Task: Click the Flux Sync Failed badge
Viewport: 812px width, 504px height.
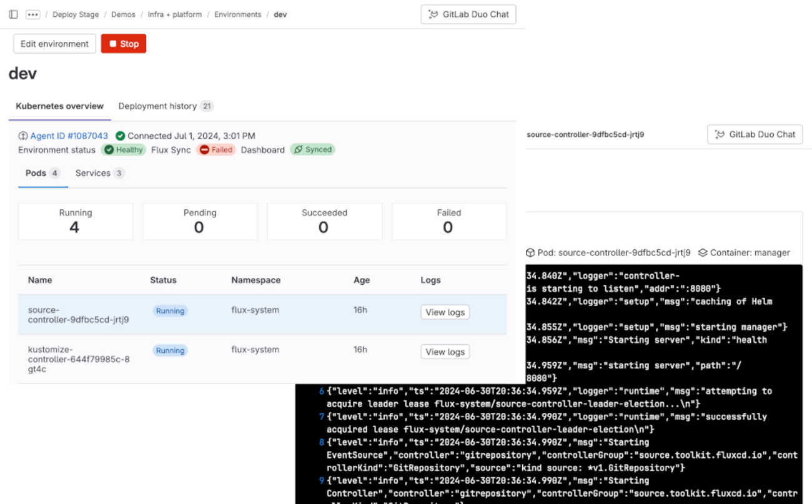Action: (x=216, y=150)
